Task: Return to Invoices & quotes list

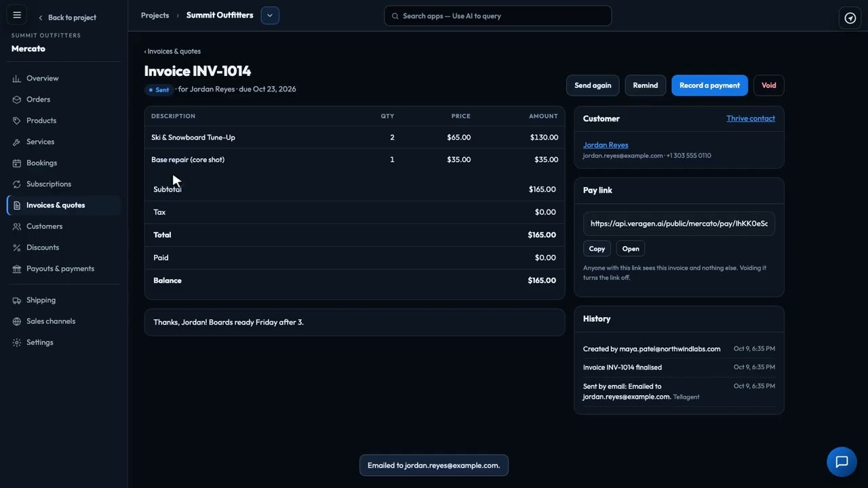Action: 172,52
